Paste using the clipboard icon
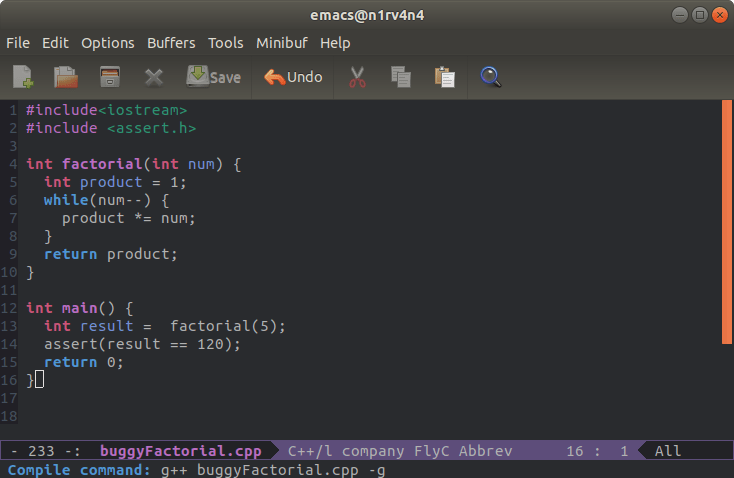The height and width of the screenshot is (478, 734). pos(445,77)
